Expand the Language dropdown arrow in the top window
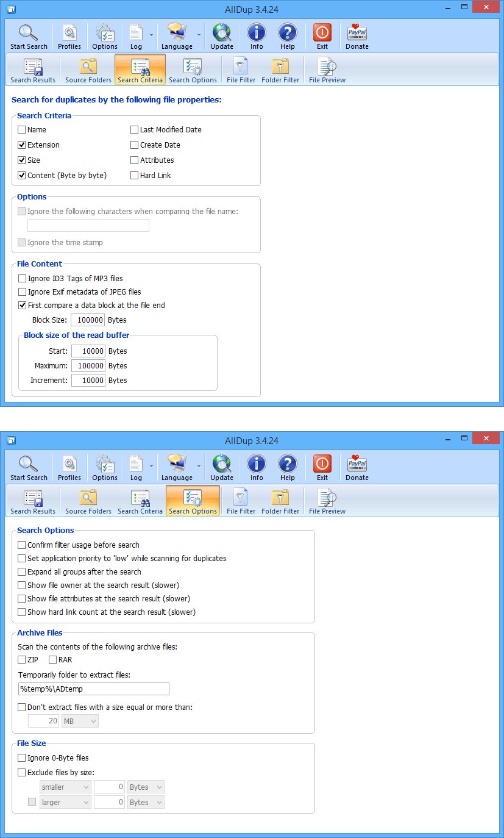The image size is (504, 838). click(199, 35)
